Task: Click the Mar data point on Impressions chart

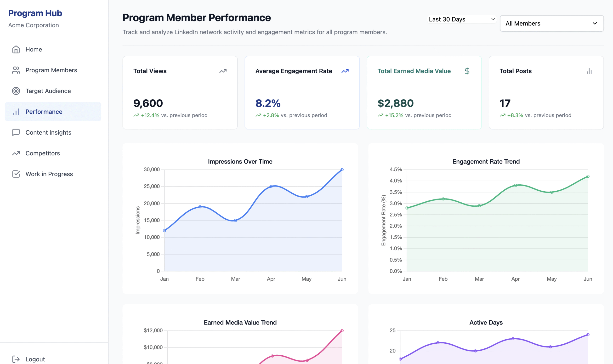Action: click(235, 221)
